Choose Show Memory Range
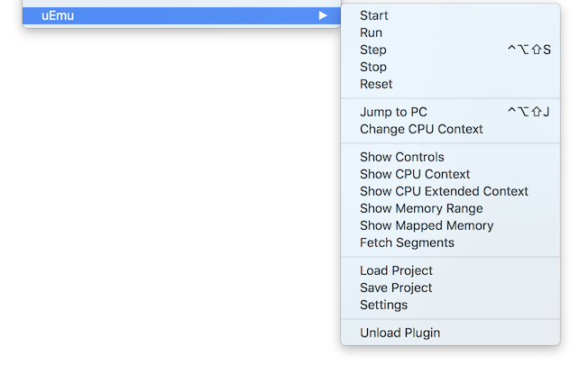The width and height of the screenshot is (588, 366). coord(421,208)
